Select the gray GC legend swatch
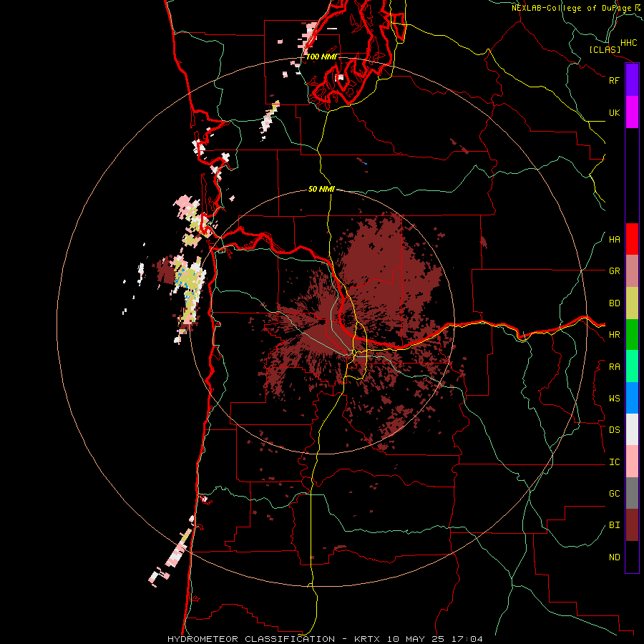644x644 pixels. coord(632,493)
